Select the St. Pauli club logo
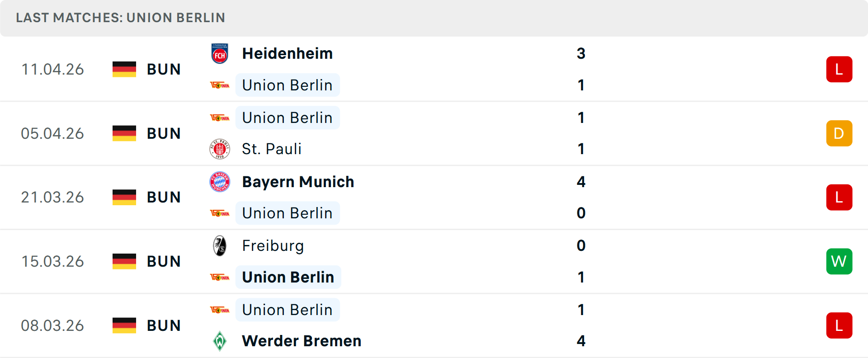 click(220, 149)
